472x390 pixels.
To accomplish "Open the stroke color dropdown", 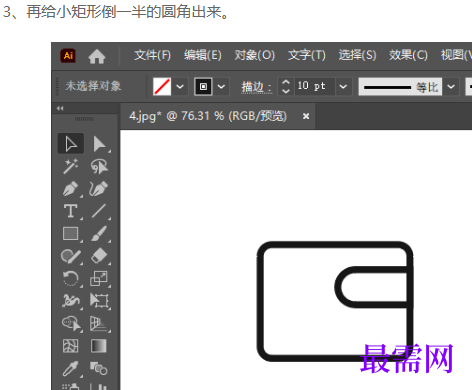I will coord(221,87).
